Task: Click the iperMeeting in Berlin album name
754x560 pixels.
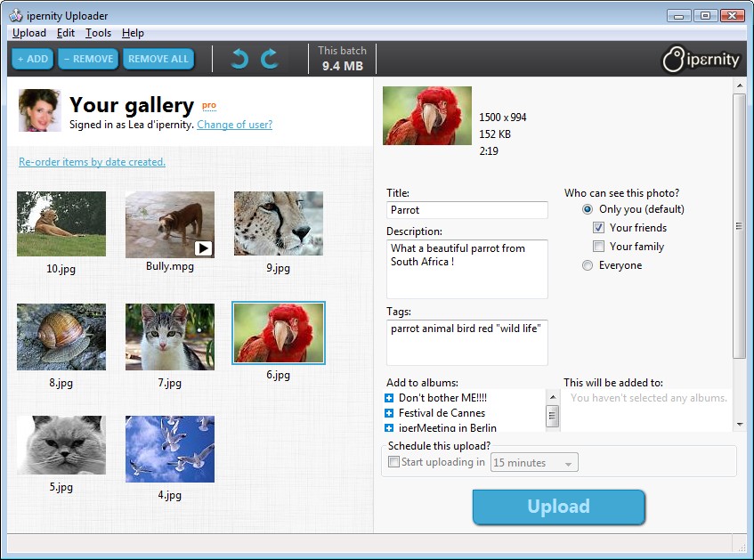Action: pyautogui.click(x=447, y=427)
